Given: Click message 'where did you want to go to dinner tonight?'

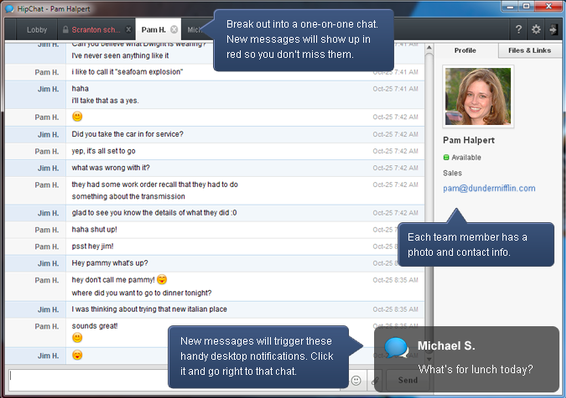Looking at the screenshot, I should [142, 293].
